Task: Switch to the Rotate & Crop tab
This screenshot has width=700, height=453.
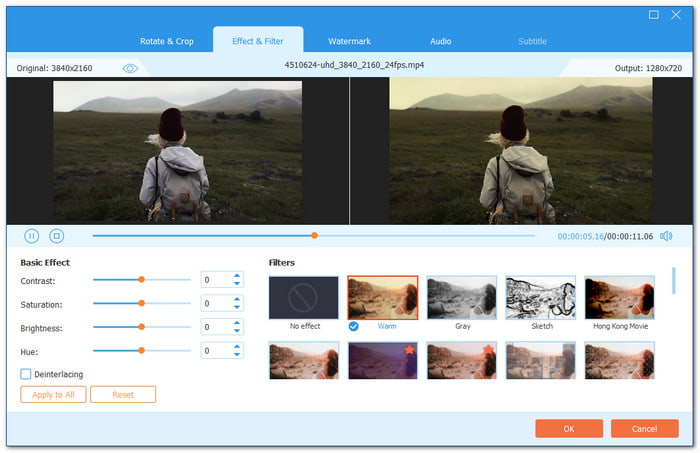Action: pyautogui.click(x=167, y=41)
